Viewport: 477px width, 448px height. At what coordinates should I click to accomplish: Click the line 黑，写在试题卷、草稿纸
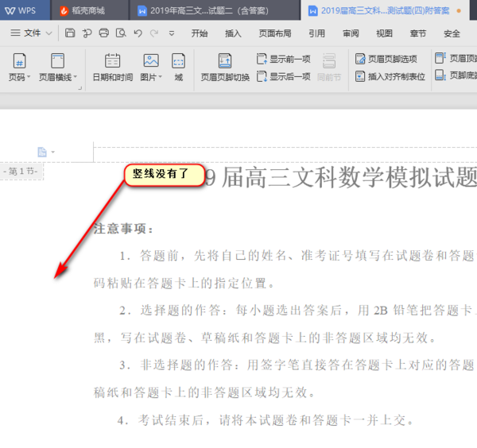coord(266,338)
